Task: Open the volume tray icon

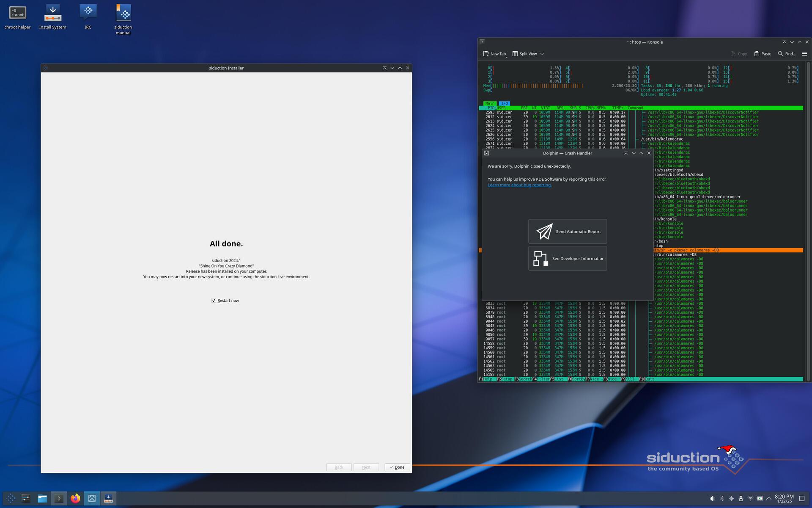Action: click(x=712, y=499)
